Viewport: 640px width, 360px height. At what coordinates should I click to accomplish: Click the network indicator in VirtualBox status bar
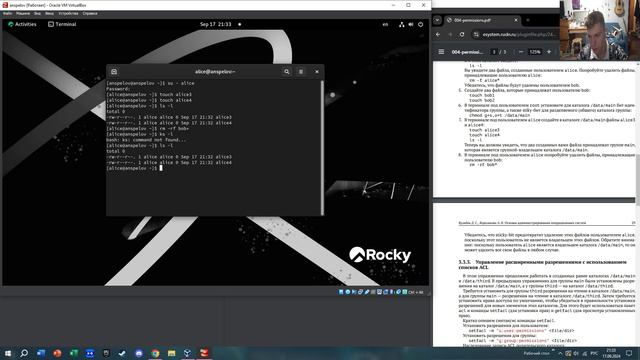point(360,292)
